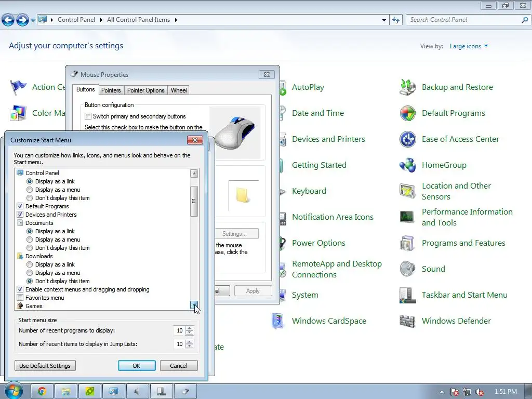Select Control Panel 'Display as a menu'
This screenshot has width=532, height=399.
tap(30, 190)
